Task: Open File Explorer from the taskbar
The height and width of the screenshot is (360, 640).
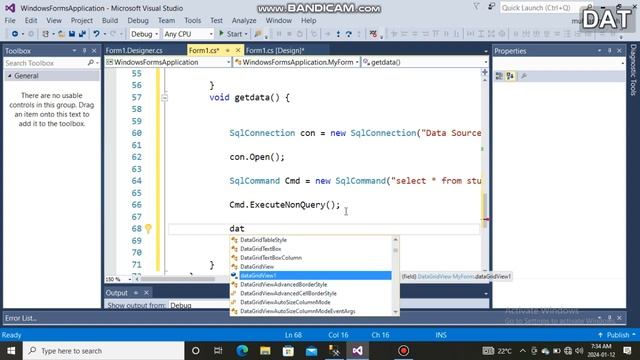Action: pyautogui.click(x=265, y=351)
